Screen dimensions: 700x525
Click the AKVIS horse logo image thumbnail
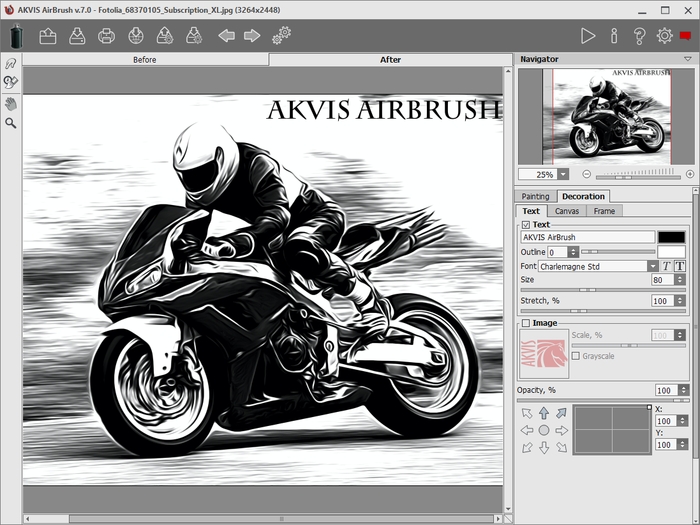point(544,354)
